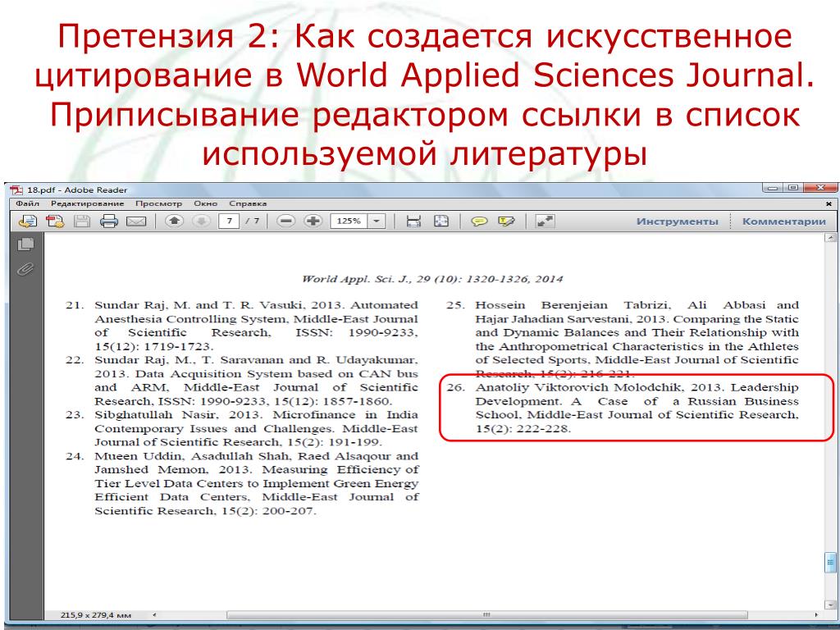Open the Комментарии pane

point(783,221)
